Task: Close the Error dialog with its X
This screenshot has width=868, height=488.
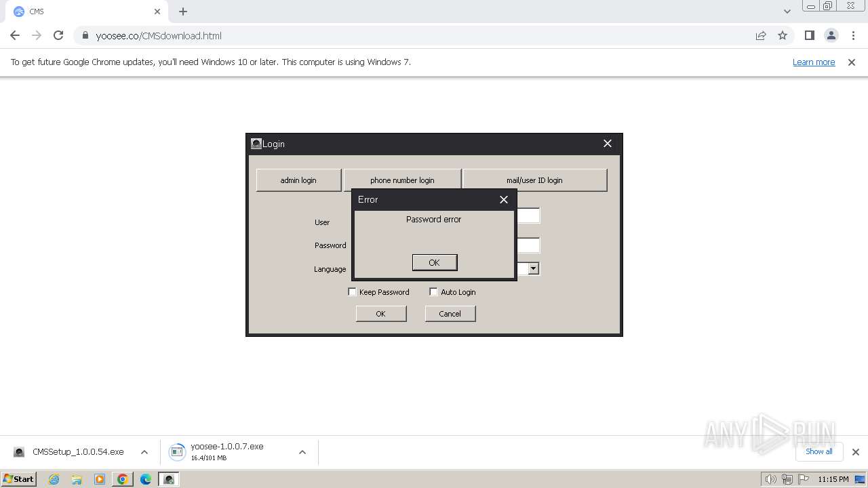Action: pos(503,199)
